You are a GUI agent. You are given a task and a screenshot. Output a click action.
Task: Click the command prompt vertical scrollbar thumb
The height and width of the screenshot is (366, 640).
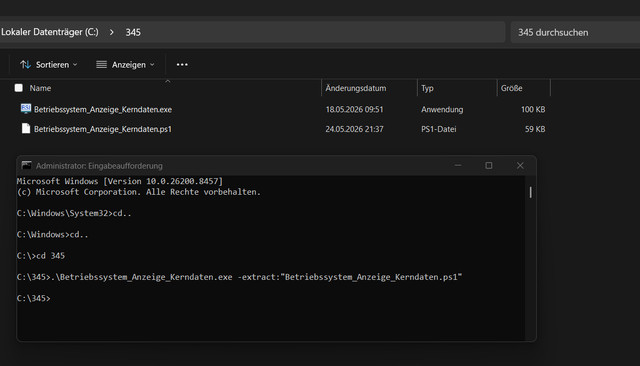[530, 192]
